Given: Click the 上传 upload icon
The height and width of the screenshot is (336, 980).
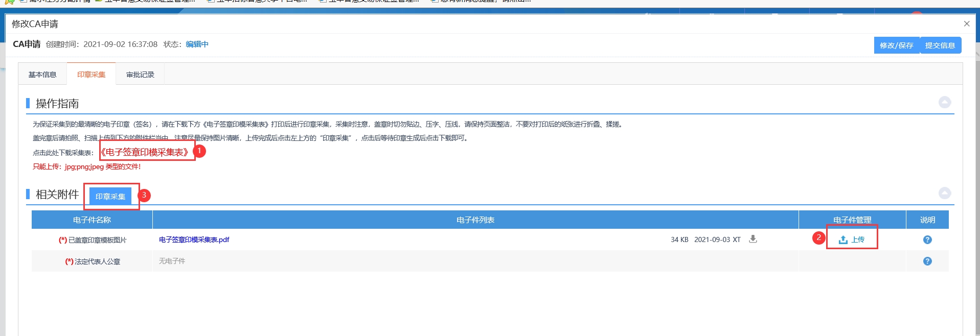Looking at the screenshot, I should (x=843, y=239).
